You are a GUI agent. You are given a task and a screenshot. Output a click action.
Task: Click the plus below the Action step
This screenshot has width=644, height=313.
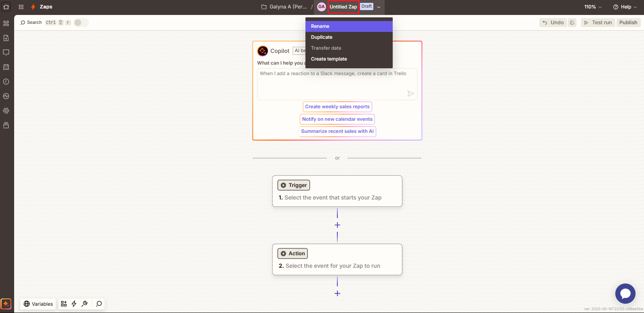(x=337, y=293)
